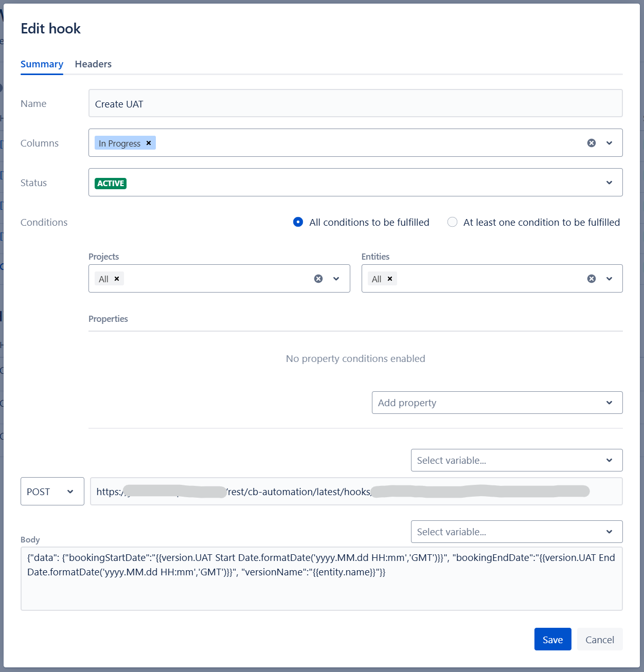Clear the Entities field selections
This screenshot has width=644, height=672.
[592, 279]
